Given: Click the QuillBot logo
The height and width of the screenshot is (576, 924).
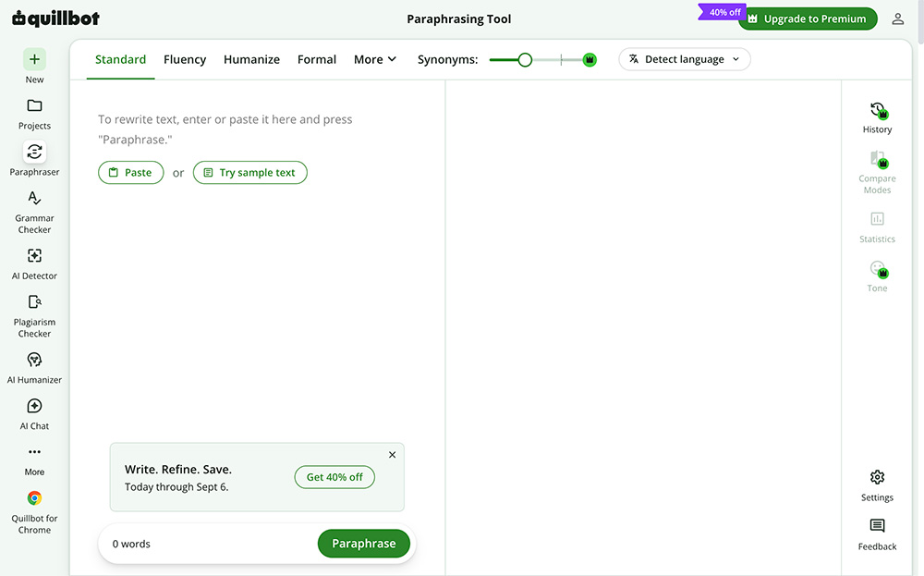Looking at the screenshot, I should 56,18.
